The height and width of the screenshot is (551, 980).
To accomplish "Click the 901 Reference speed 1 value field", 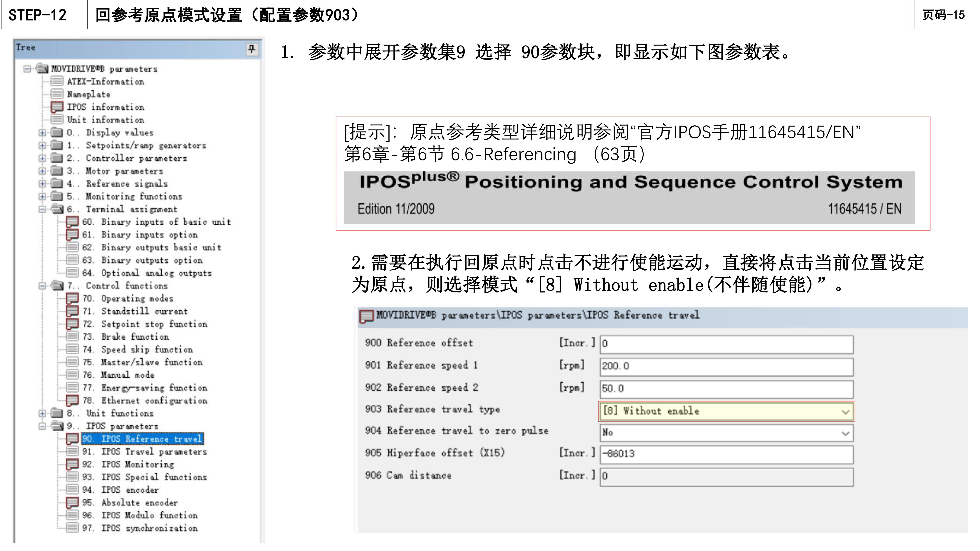I will click(723, 366).
